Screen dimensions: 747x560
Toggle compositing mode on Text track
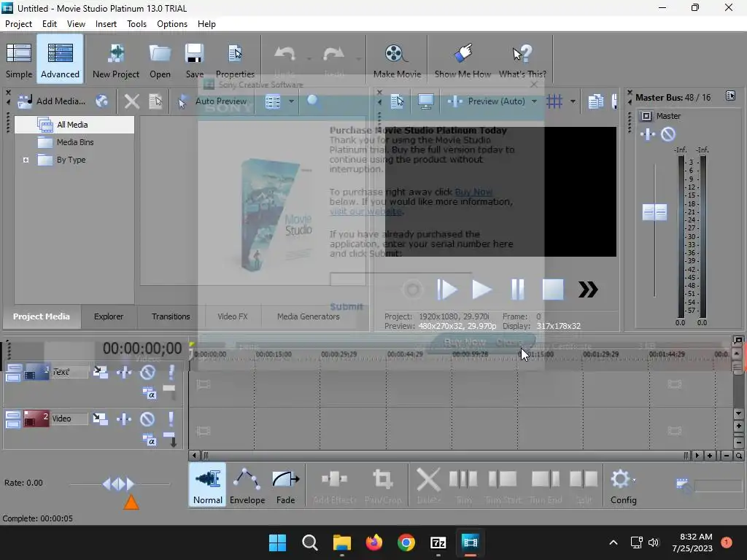pyautogui.click(x=149, y=394)
